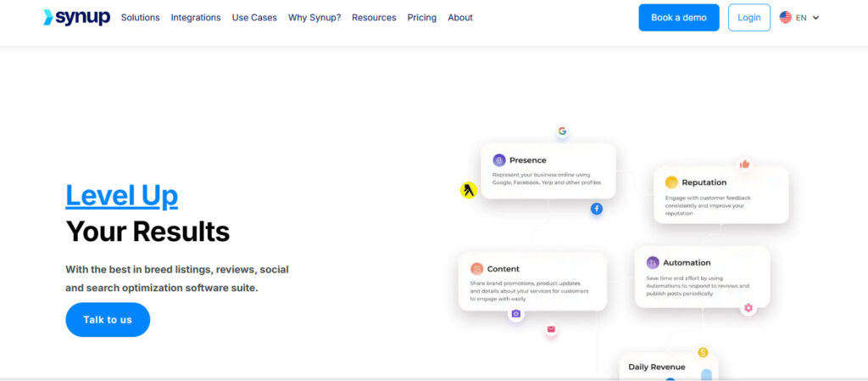Click the pink gear icon near Automation
868x381 pixels.
[x=748, y=308]
